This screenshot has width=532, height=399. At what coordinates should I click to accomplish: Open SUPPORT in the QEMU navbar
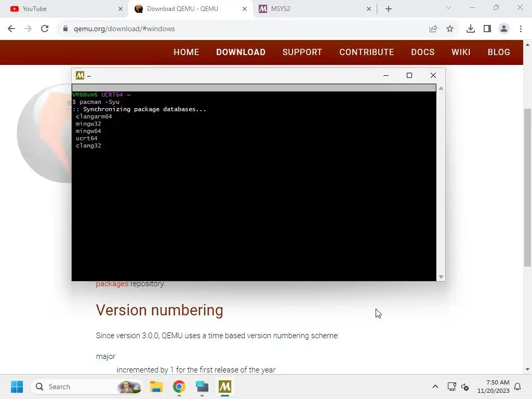302,52
